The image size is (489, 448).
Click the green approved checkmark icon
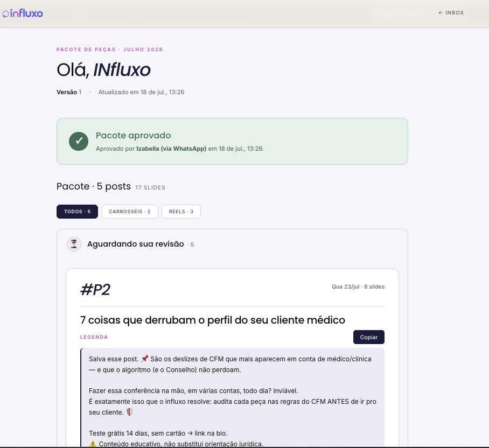79,141
